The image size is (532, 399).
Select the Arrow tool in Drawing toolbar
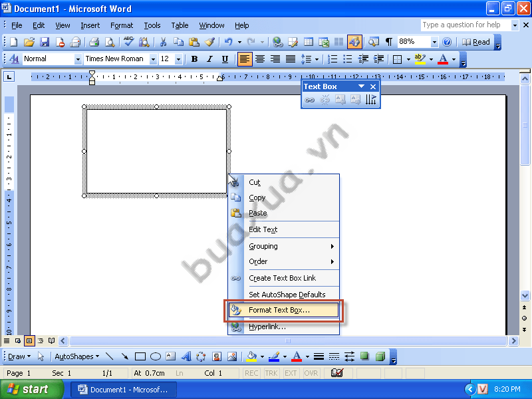(125, 356)
